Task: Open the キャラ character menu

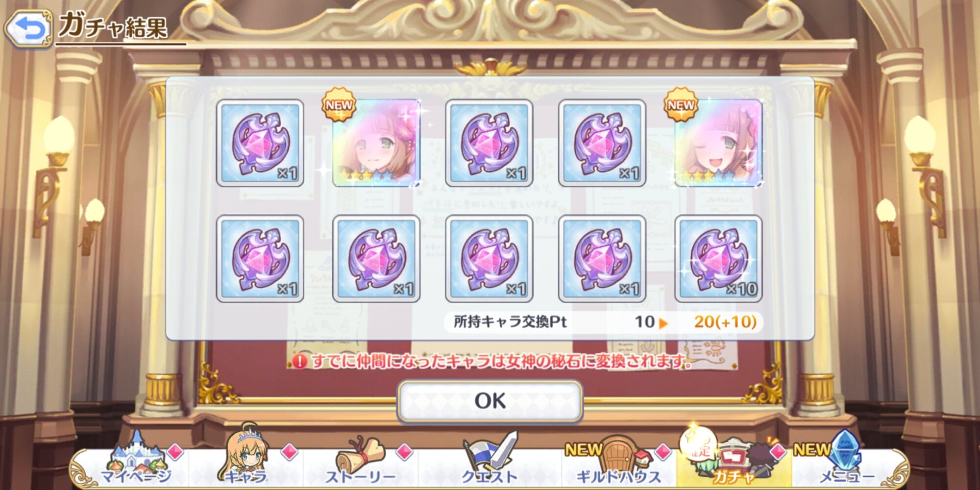Action: [x=246, y=456]
